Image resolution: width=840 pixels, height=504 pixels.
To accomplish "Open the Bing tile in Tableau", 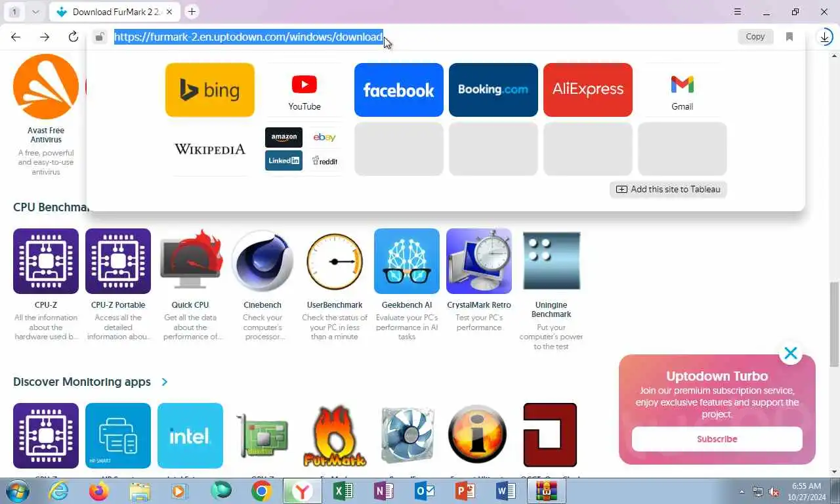I will click(x=210, y=90).
